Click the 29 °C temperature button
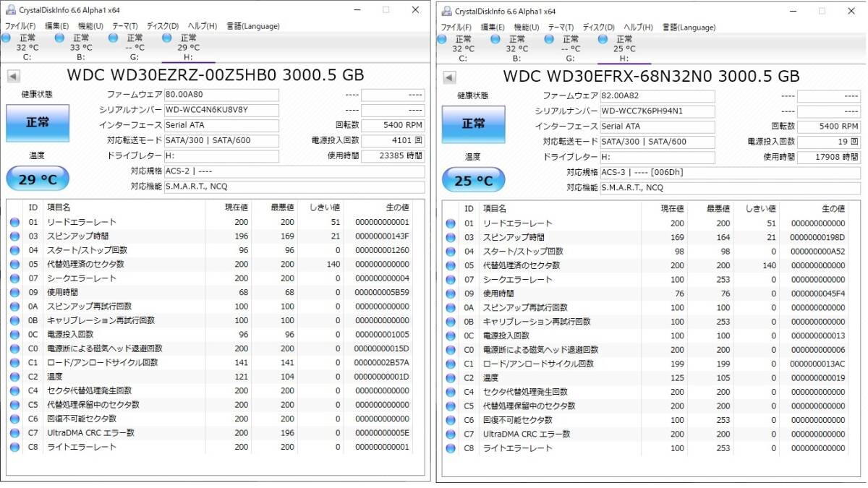Screen dimensions: 868x488 tap(38, 179)
